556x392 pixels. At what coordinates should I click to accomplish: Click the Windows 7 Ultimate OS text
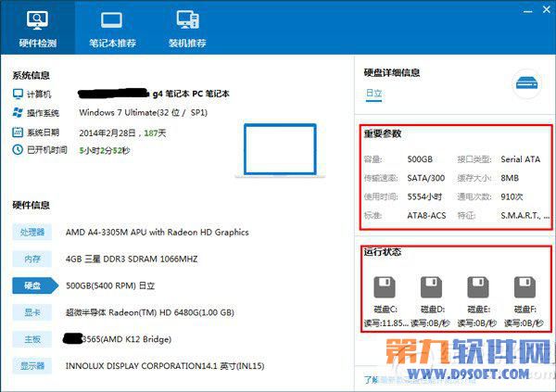[x=144, y=113]
